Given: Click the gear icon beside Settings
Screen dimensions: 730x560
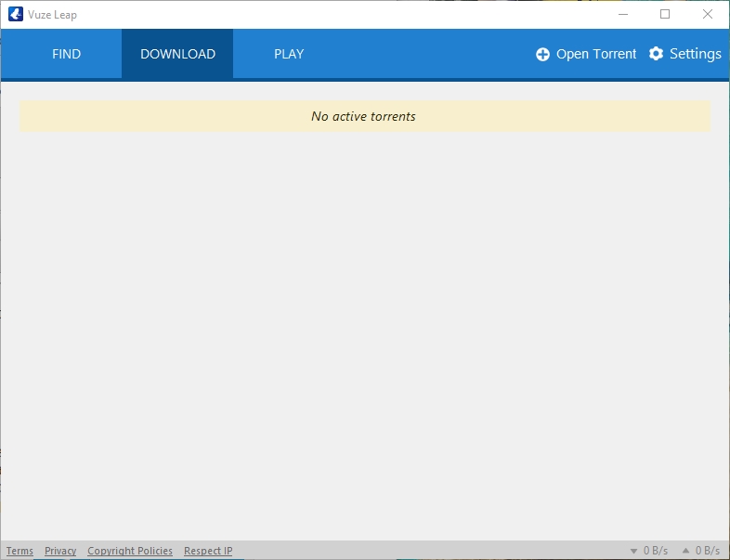Looking at the screenshot, I should tap(656, 54).
